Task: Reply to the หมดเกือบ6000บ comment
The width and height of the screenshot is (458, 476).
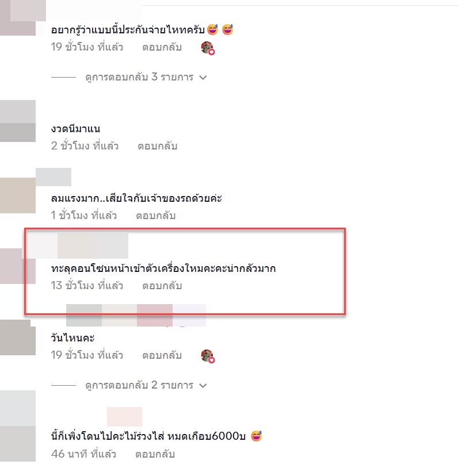Action: (x=155, y=455)
